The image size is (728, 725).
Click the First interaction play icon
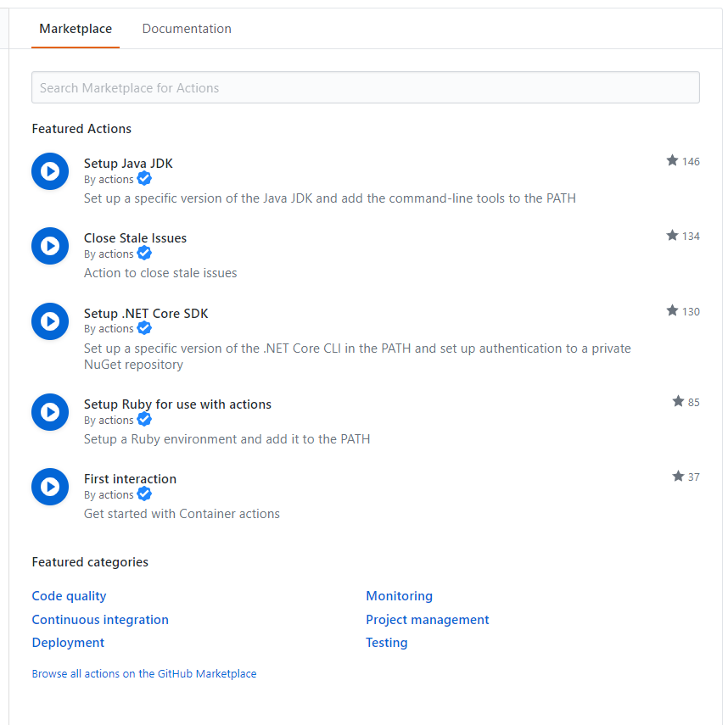[x=50, y=487]
